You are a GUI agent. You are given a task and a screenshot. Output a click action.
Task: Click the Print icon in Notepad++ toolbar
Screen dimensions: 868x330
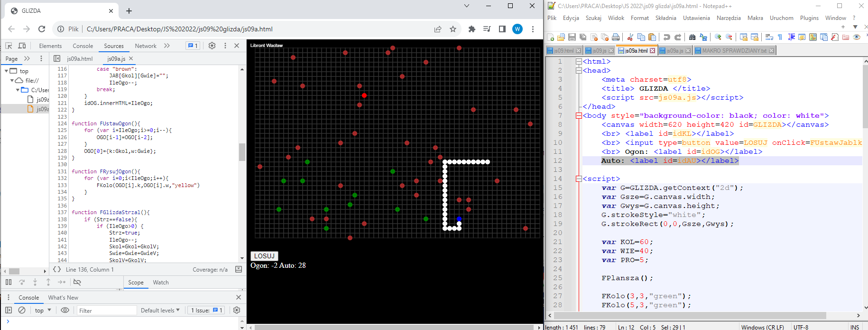[x=616, y=37]
